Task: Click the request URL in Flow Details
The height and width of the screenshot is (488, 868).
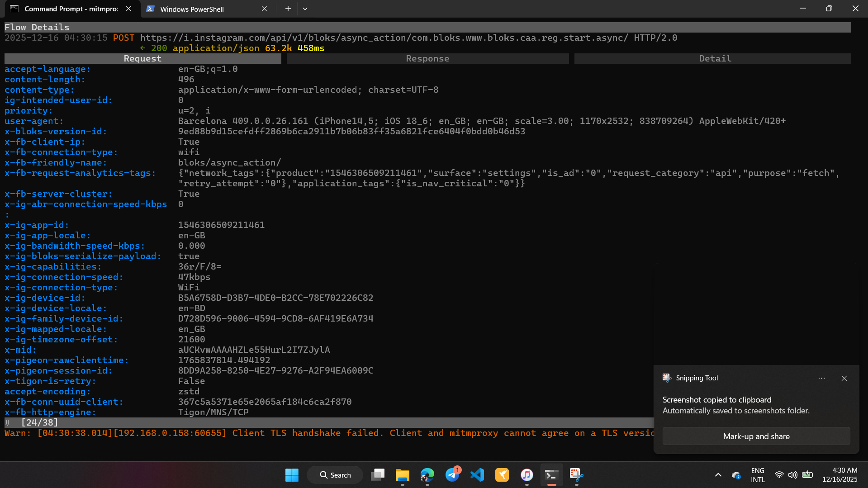Action: (x=384, y=38)
